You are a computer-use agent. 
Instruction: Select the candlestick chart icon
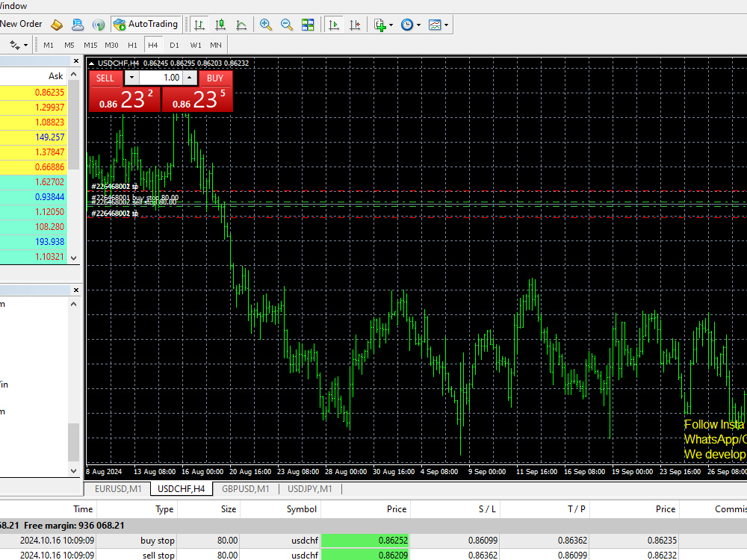click(220, 25)
